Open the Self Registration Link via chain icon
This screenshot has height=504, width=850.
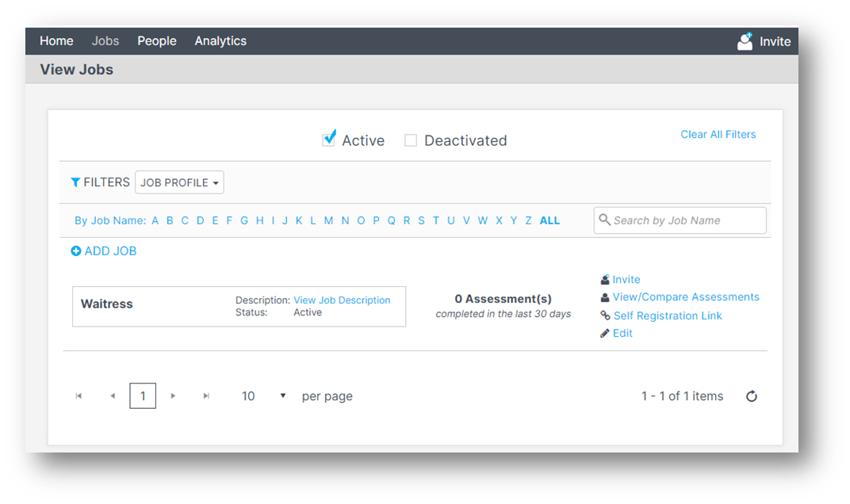pyautogui.click(x=604, y=315)
